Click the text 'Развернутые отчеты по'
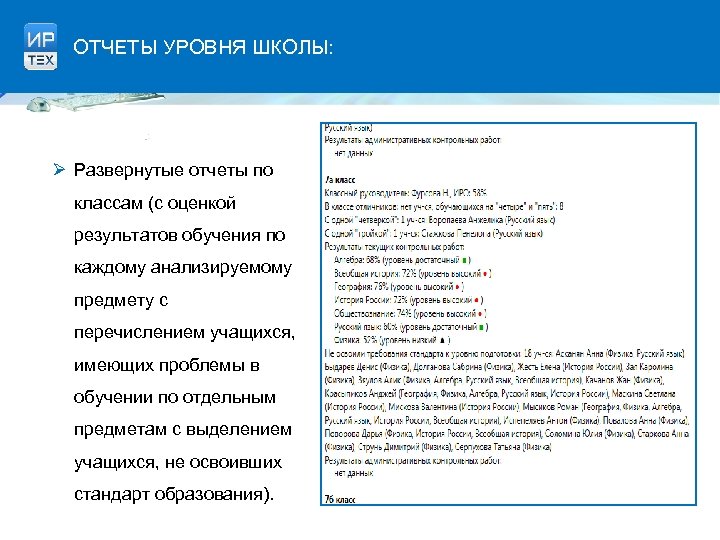720x540 pixels. coord(174,170)
